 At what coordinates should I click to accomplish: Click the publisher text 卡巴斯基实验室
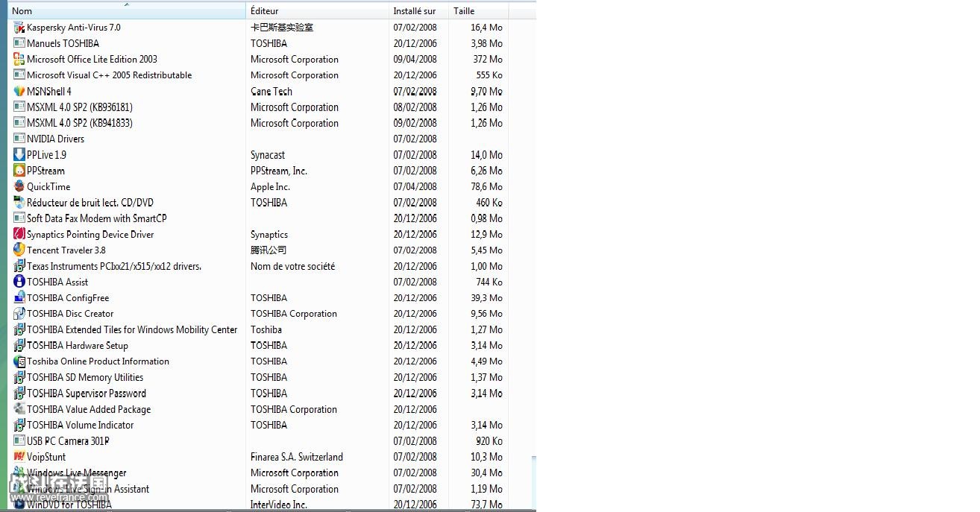282,28
